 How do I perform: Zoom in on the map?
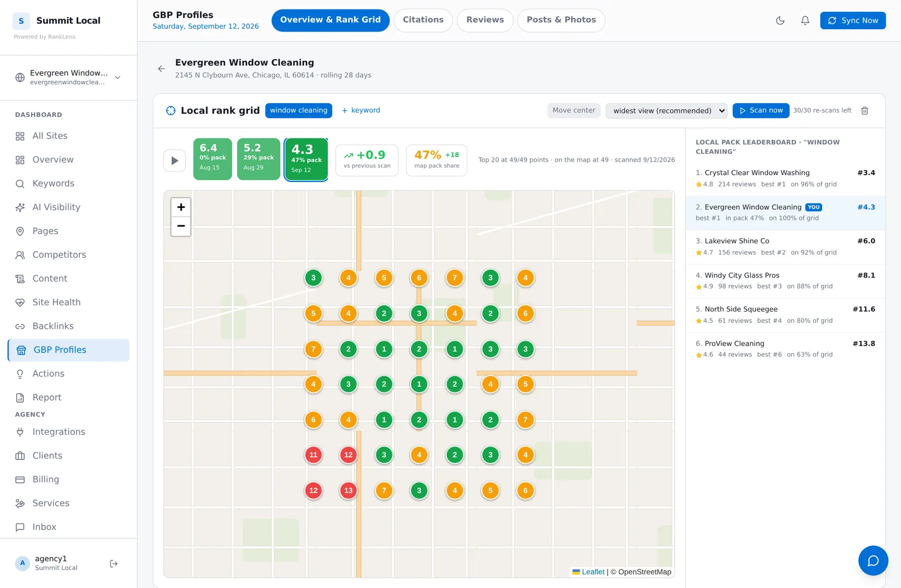coord(181,207)
